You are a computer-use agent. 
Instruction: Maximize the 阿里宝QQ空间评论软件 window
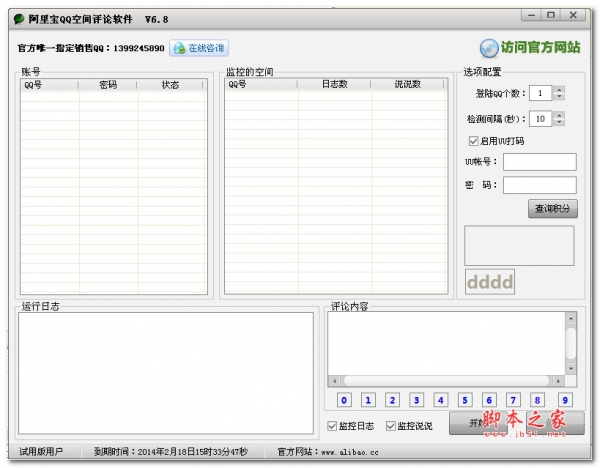click(x=551, y=15)
